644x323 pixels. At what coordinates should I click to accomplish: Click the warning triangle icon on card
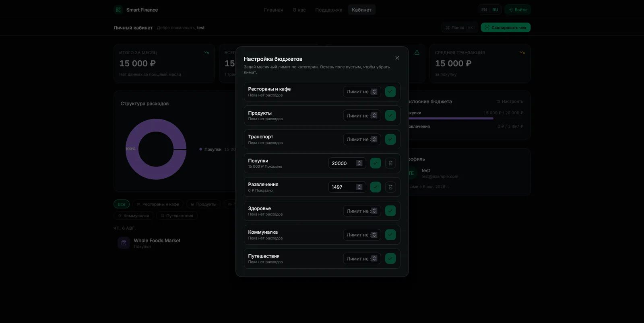point(417,53)
